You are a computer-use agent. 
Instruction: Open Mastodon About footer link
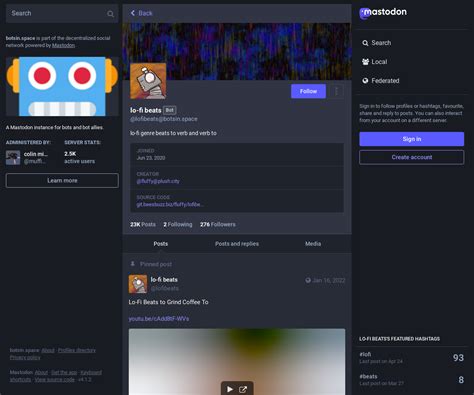tap(41, 372)
